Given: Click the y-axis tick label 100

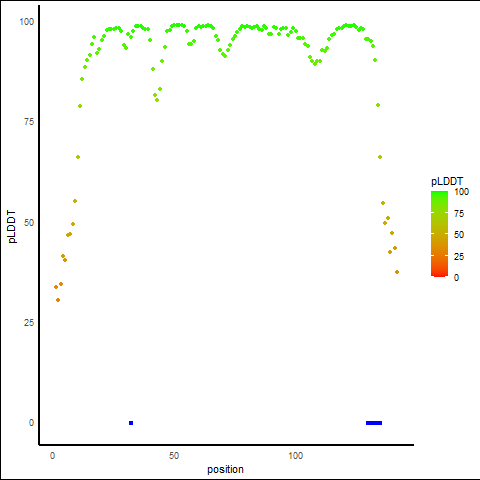Looking at the screenshot, I should pos(27,22).
